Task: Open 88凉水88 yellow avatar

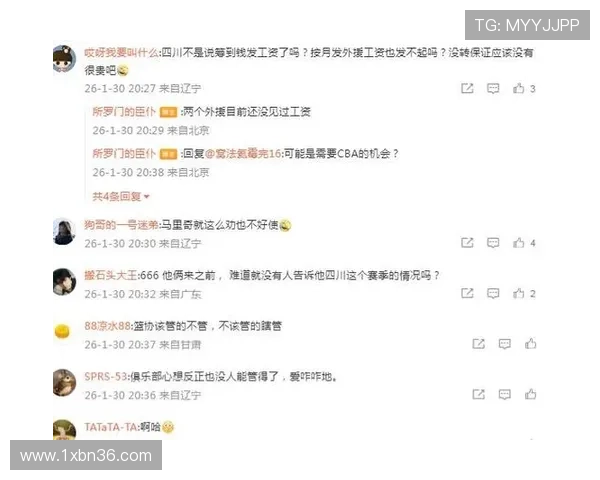Action: 62,331
